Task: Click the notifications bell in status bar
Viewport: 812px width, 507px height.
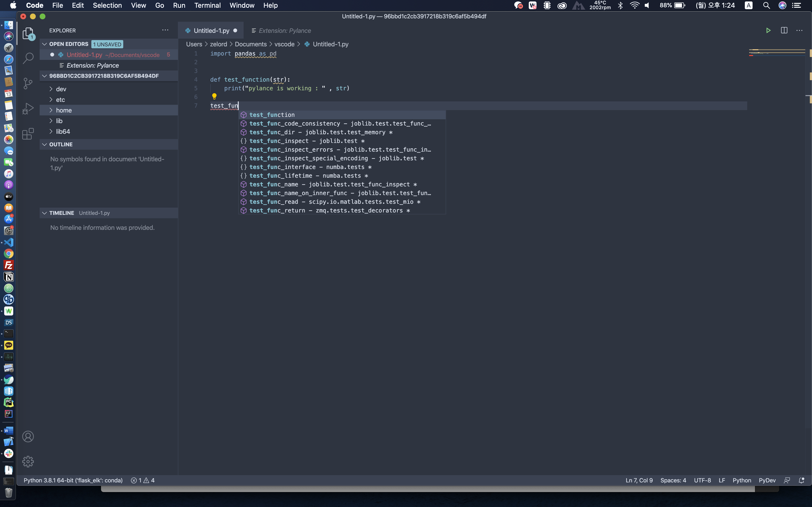Action: click(801, 480)
